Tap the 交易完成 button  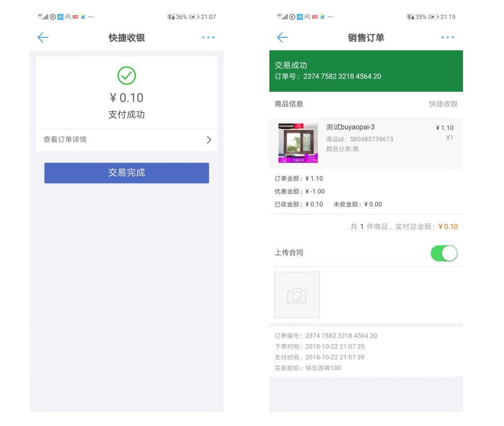point(126,173)
